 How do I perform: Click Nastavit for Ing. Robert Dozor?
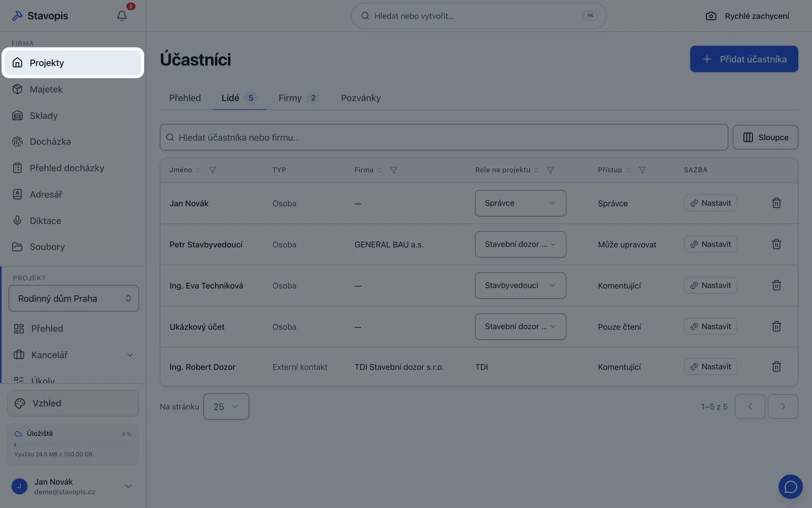pyautogui.click(x=710, y=367)
